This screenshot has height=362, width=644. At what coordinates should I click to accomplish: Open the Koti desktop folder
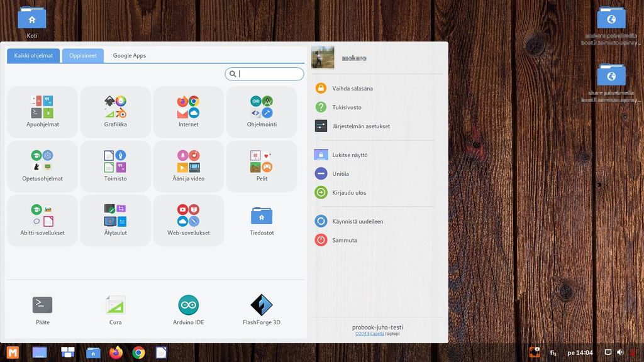tap(32, 19)
